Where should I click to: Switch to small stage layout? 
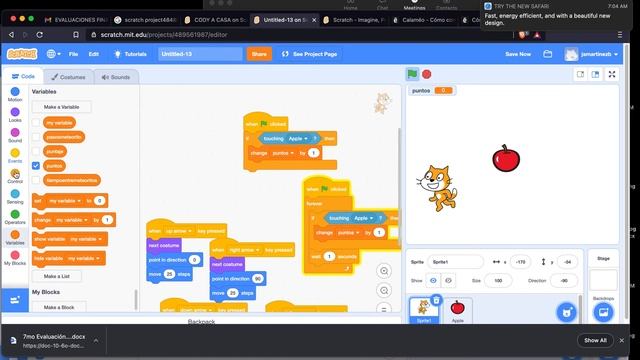(x=580, y=74)
